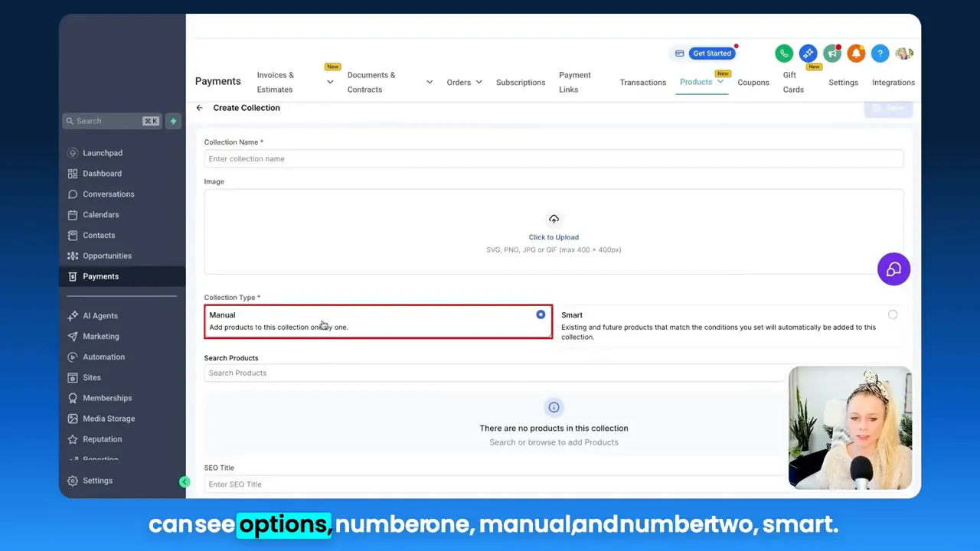Open the Settings tab in Payments nav

click(843, 83)
